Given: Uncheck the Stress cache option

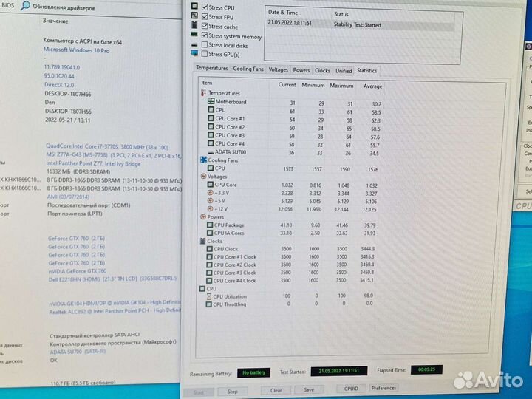Looking at the screenshot, I should 205,26.
